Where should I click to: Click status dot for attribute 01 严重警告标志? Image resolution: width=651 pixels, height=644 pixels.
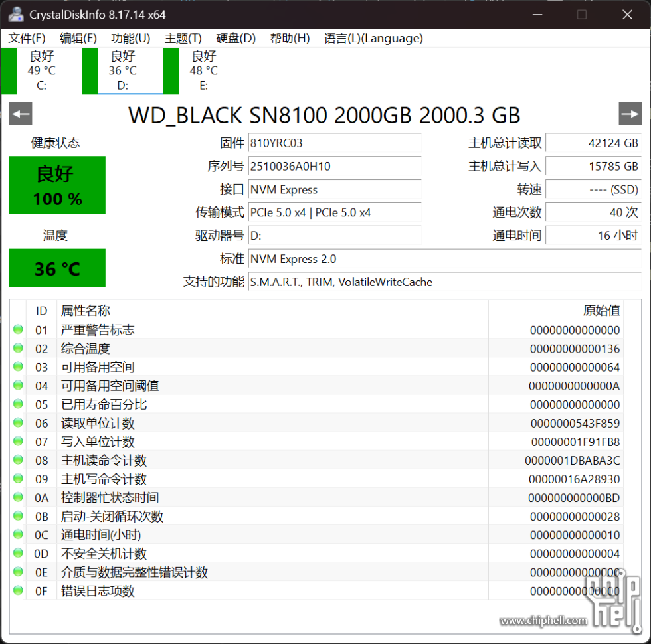point(18,329)
